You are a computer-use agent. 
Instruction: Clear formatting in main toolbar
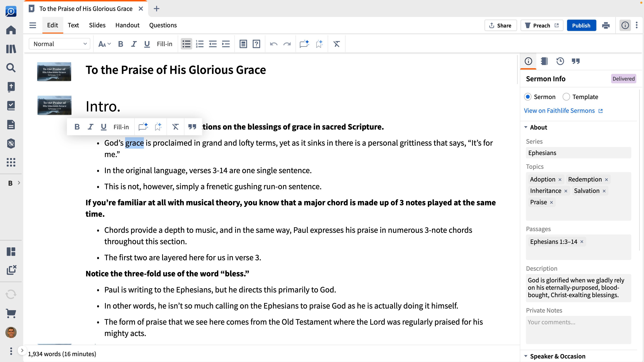pyautogui.click(x=336, y=44)
